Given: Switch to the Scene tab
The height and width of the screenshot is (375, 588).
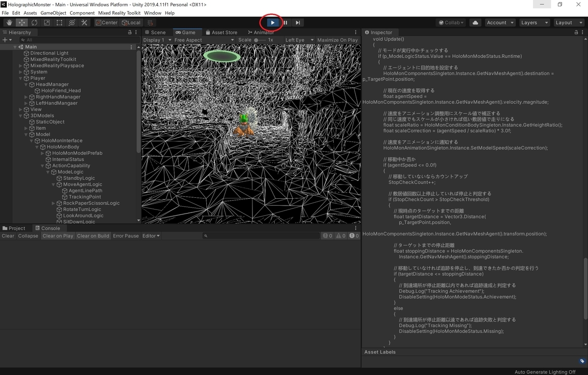Looking at the screenshot, I should click(x=155, y=32).
